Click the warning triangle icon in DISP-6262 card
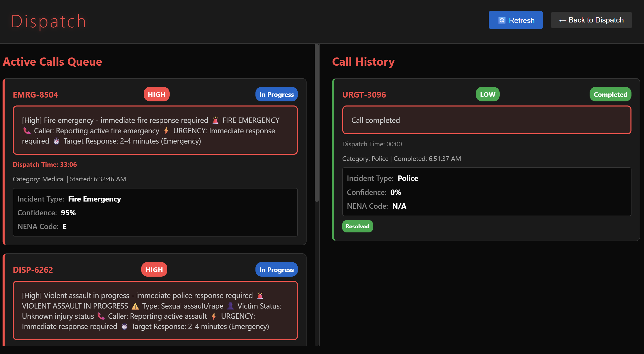Screen dimensions: 644x354 [x=135, y=306]
